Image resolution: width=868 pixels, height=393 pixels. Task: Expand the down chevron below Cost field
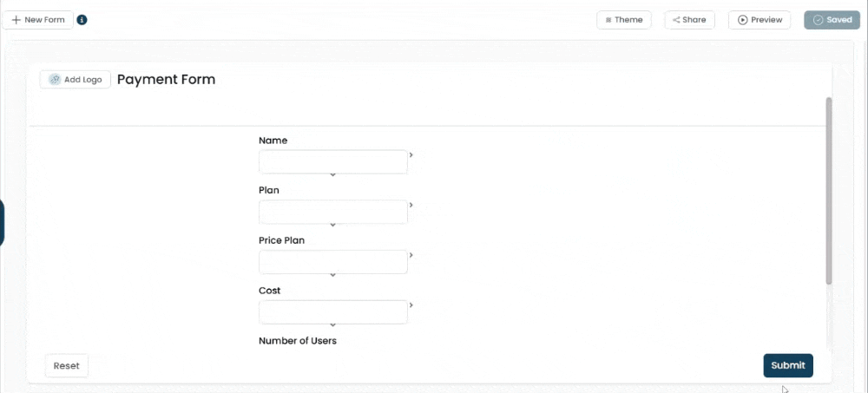(x=332, y=325)
